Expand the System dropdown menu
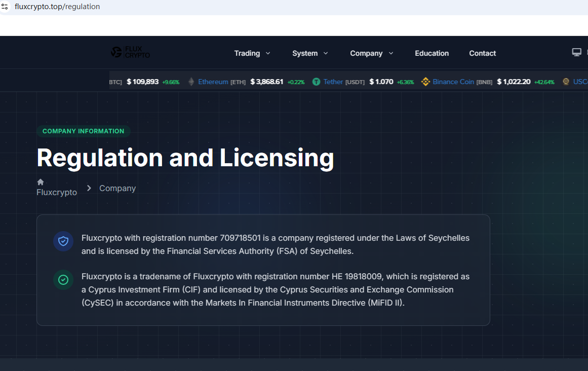 310,53
